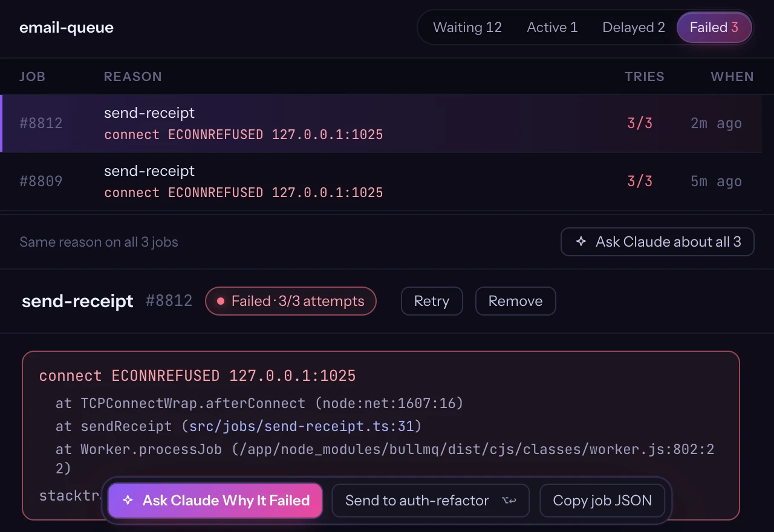Show the Delayed 2 jobs tab

(634, 27)
